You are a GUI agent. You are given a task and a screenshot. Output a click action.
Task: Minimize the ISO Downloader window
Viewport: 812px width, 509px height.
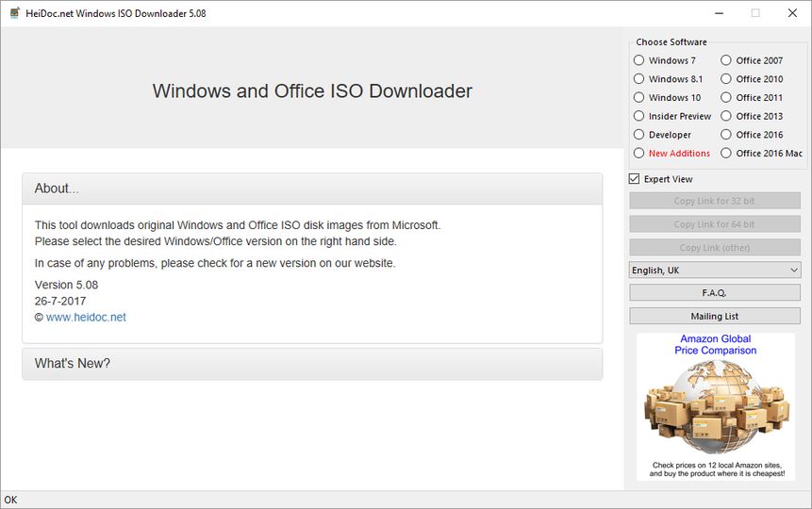pos(719,13)
